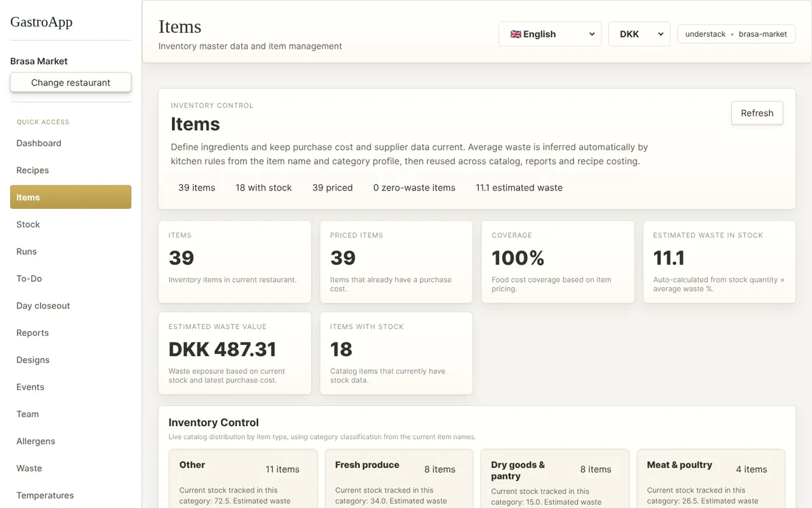Go to Recipes in the sidebar

(70, 170)
